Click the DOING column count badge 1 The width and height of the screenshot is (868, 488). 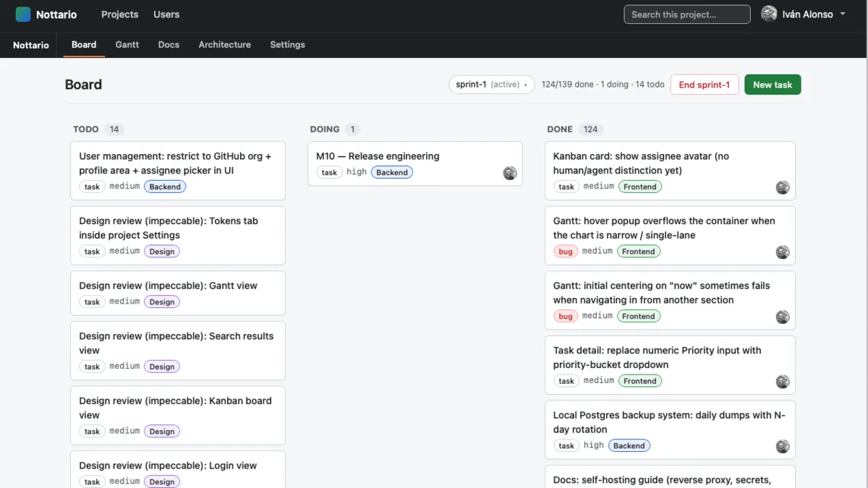tap(352, 129)
